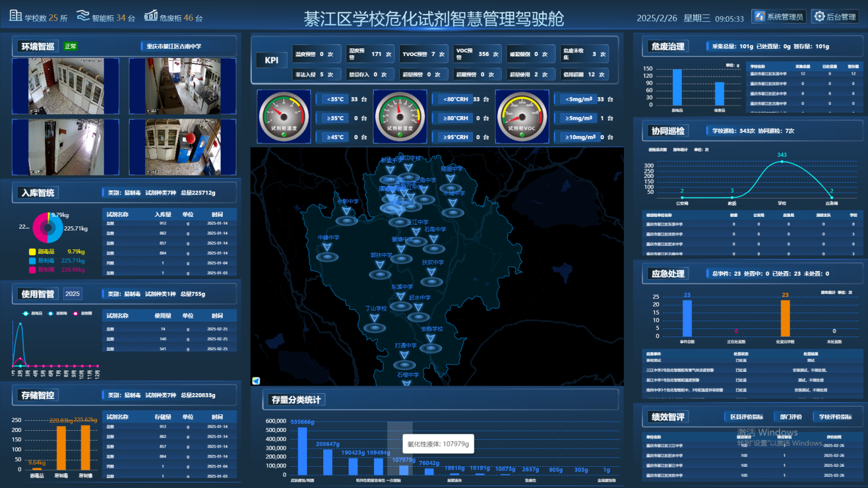Screen dimensions: 868x488
Task: Toggle the 剧毒品 legend in 使用智管 chart
Action: [x=26, y=314]
